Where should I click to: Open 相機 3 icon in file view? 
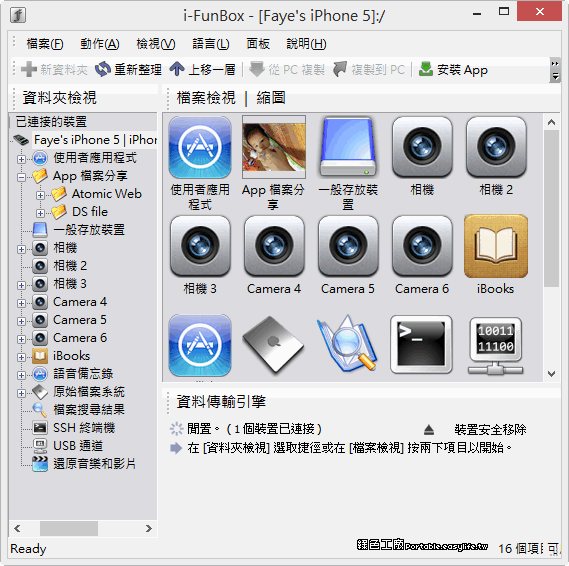pos(200,246)
